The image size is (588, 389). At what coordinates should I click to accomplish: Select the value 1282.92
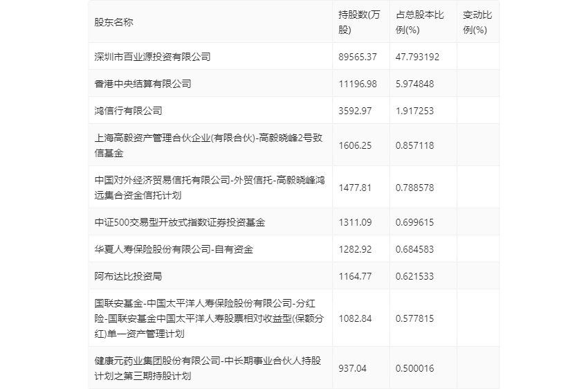(355, 249)
